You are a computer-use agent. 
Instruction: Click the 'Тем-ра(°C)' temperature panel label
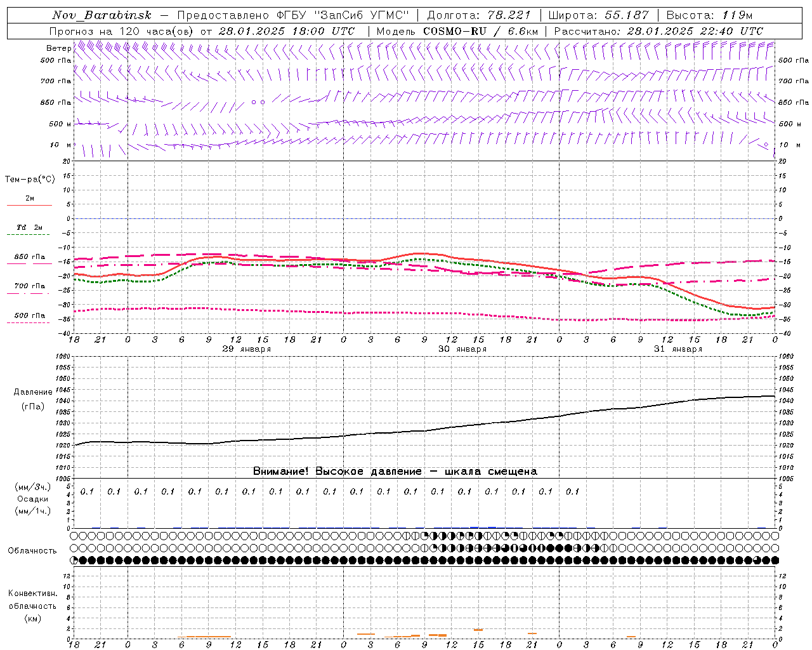(30, 180)
